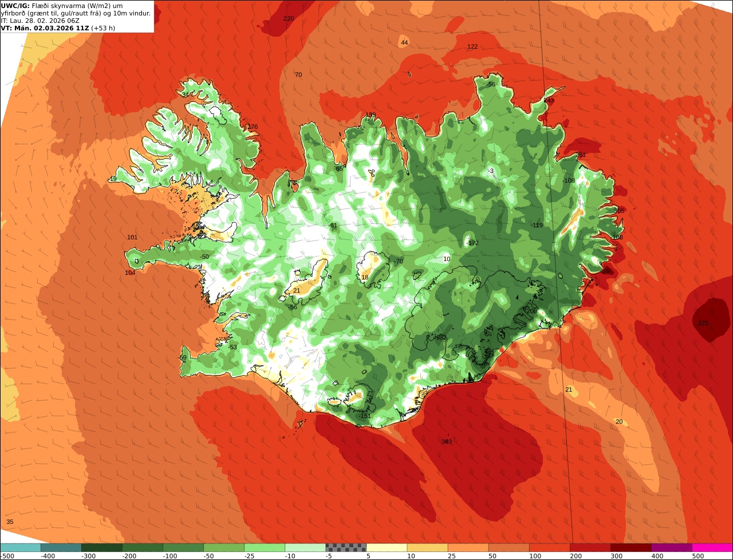Click the magenta 500 legend swatch
733x560 pixels.
pyautogui.click(x=712, y=548)
